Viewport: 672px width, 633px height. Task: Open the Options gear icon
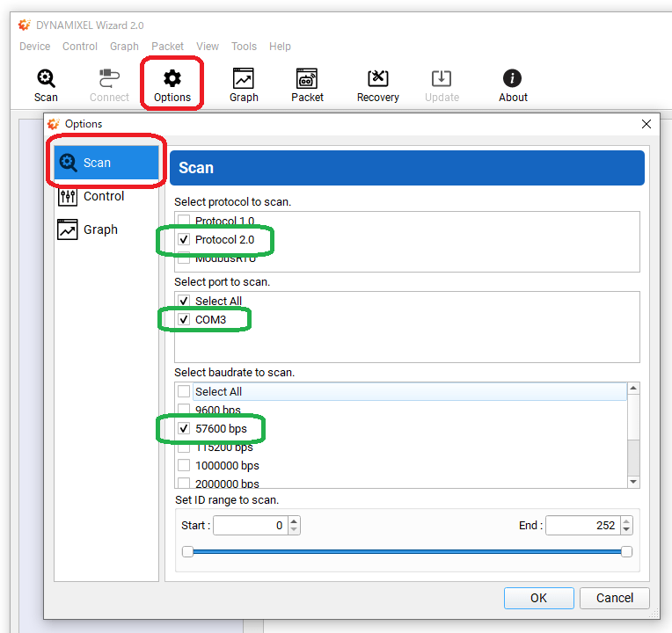[172, 85]
